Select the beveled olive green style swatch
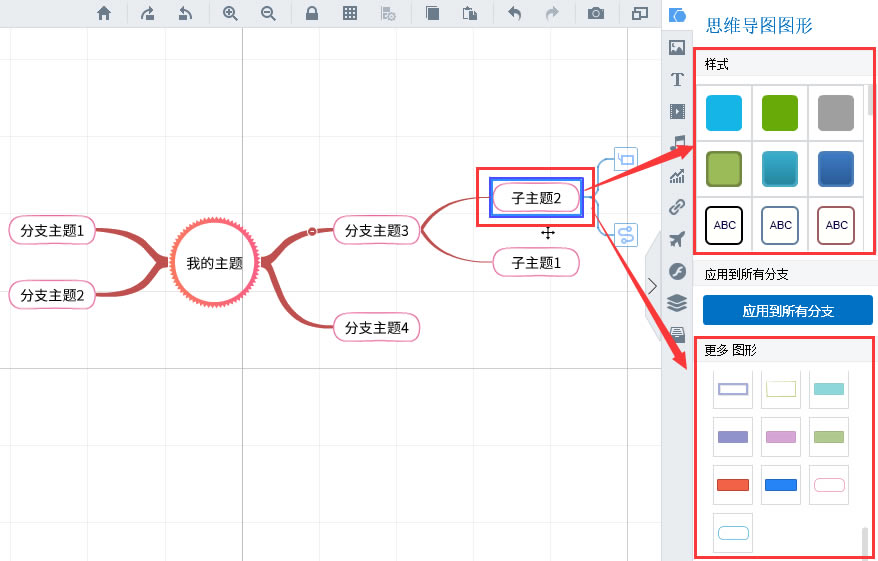878x561 pixels. [724, 169]
